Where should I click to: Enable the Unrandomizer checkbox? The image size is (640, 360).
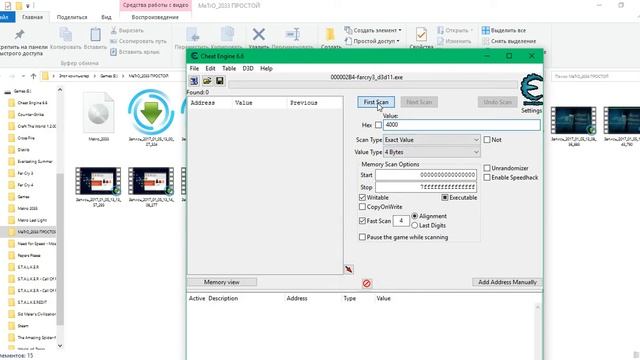coord(487,168)
